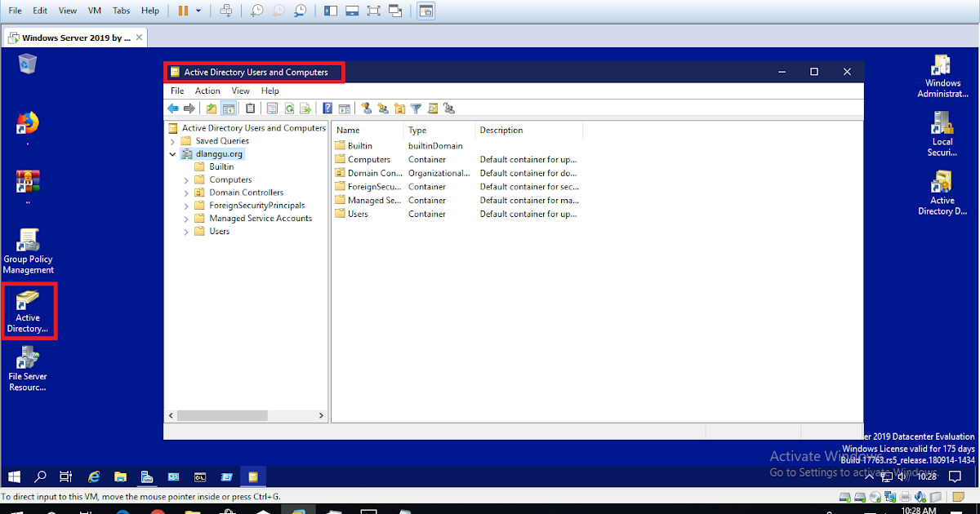This screenshot has width=980, height=514.
Task: Click the Windows Start button
Action: 14,476
